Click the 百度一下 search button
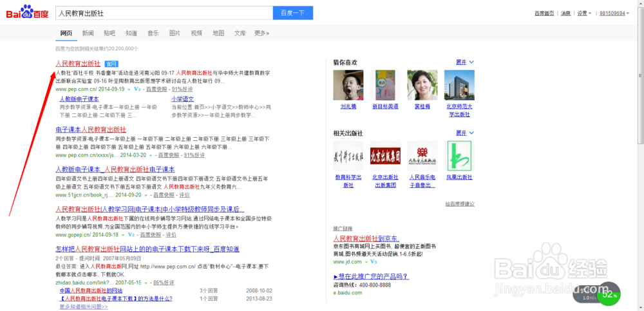The height and width of the screenshot is (311, 644). click(x=293, y=13)
